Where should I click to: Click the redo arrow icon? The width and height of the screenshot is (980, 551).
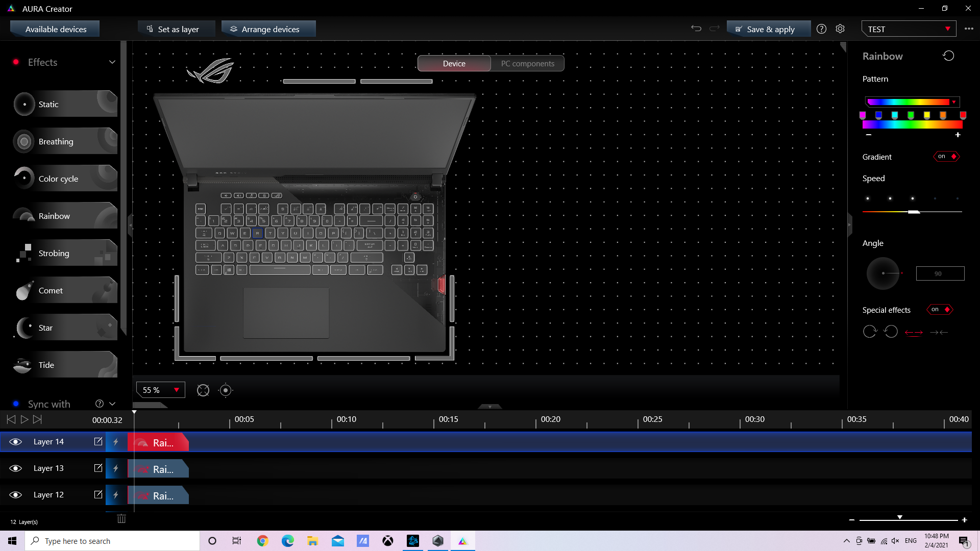tap(715, 29)
